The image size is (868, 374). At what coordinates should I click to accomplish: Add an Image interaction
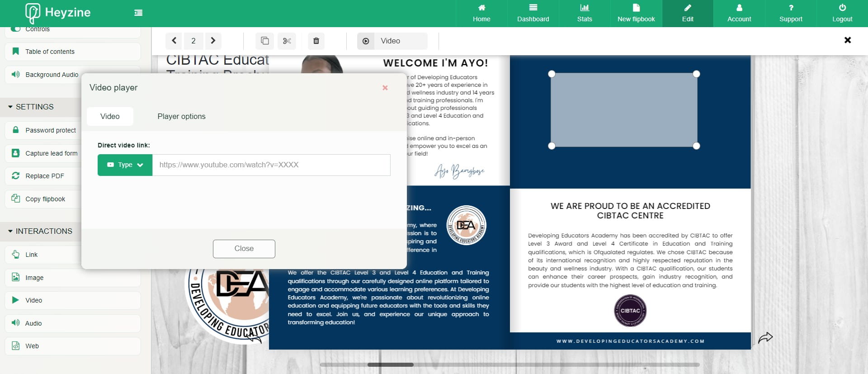(x=73, y=278)
